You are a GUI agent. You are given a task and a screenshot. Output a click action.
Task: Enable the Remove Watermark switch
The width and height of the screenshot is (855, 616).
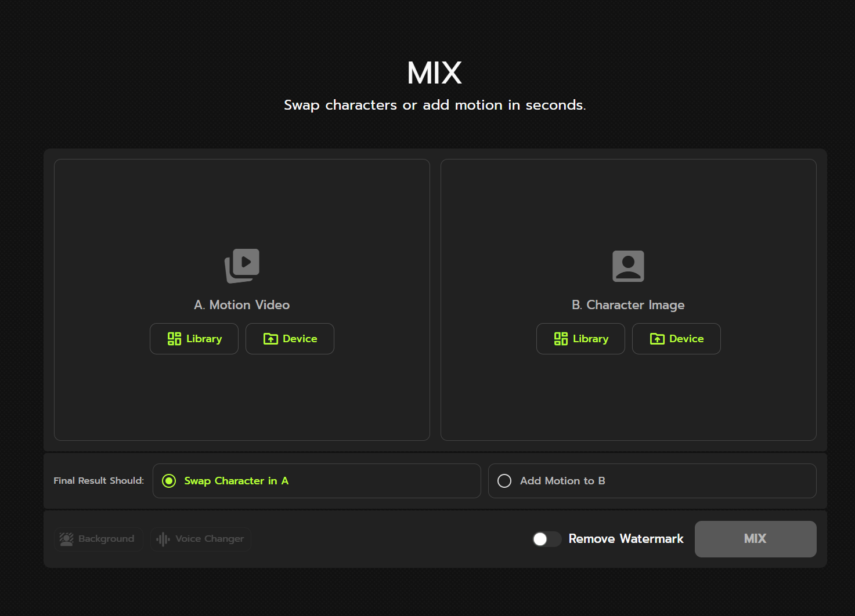pyautogui.click(x=547, y=539)
